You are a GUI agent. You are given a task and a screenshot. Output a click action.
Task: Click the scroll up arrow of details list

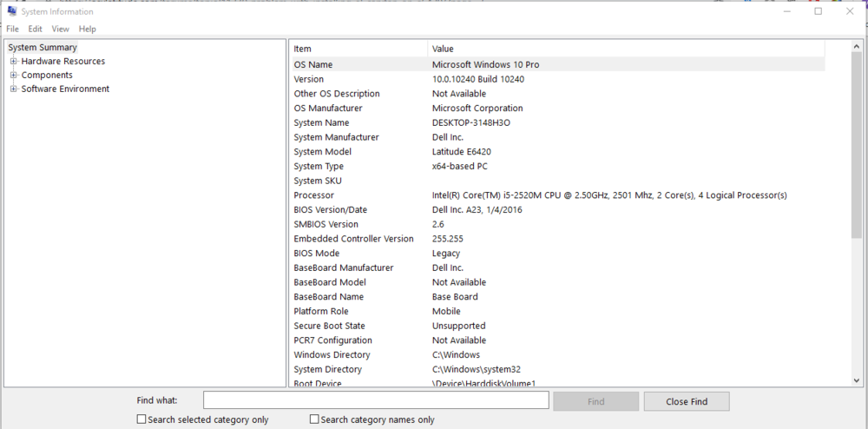tap(857, 46)
